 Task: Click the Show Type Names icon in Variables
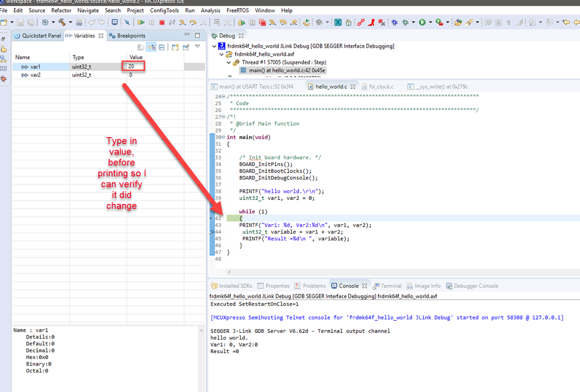point(141,47)
